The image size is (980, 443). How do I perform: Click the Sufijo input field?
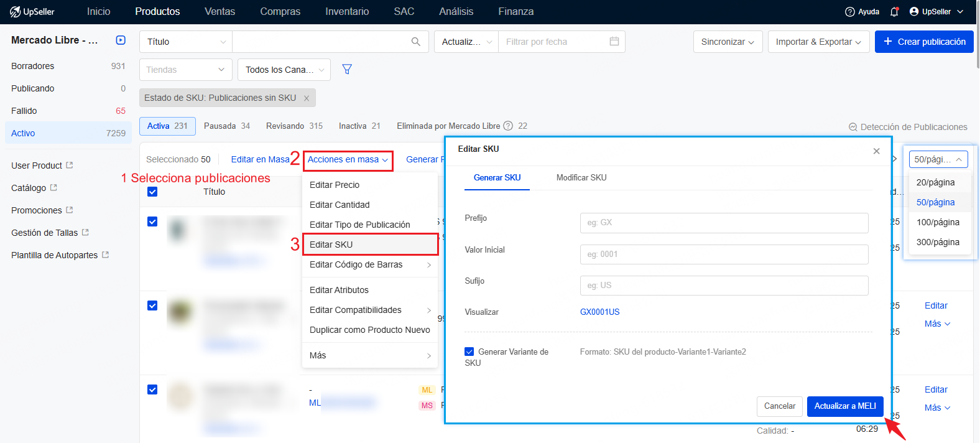click(x=724, y=286)
